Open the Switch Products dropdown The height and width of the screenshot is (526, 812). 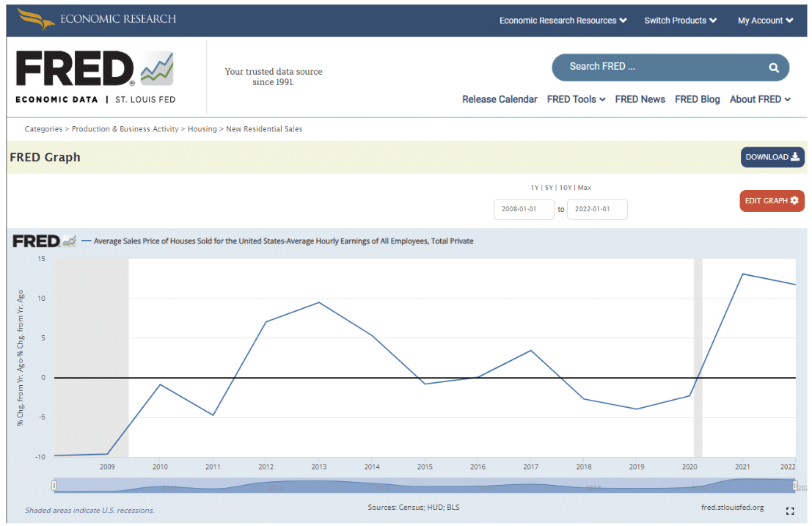(680, 21)
